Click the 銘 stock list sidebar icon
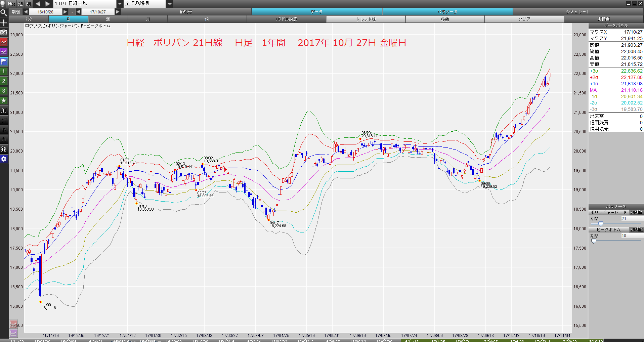The height and width of the screenshot is (342, 644). point(4,149)
